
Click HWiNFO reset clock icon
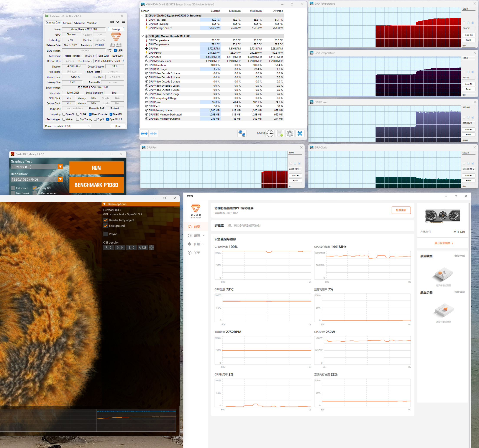pyautogui.click(x=270, y=133)
